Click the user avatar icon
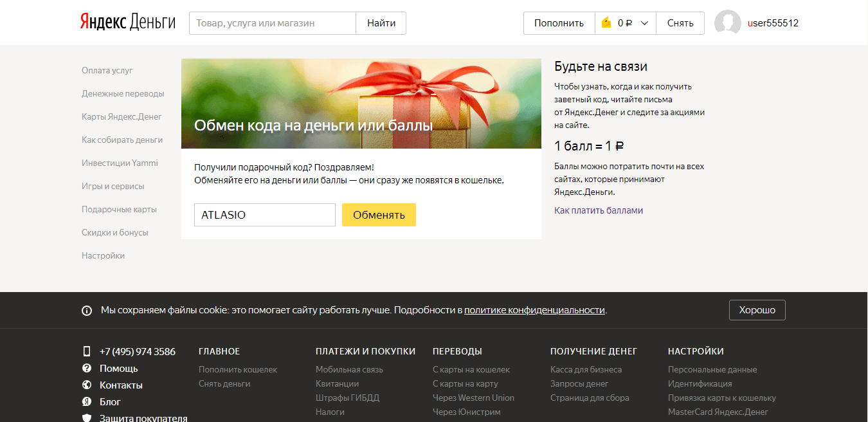The width and height of the screenshot is (868, 422). (x=727, y=23)
